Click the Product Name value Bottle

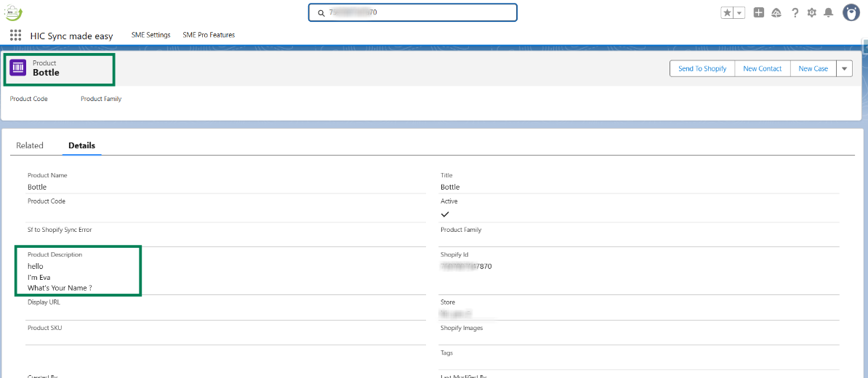pos(37,187)
